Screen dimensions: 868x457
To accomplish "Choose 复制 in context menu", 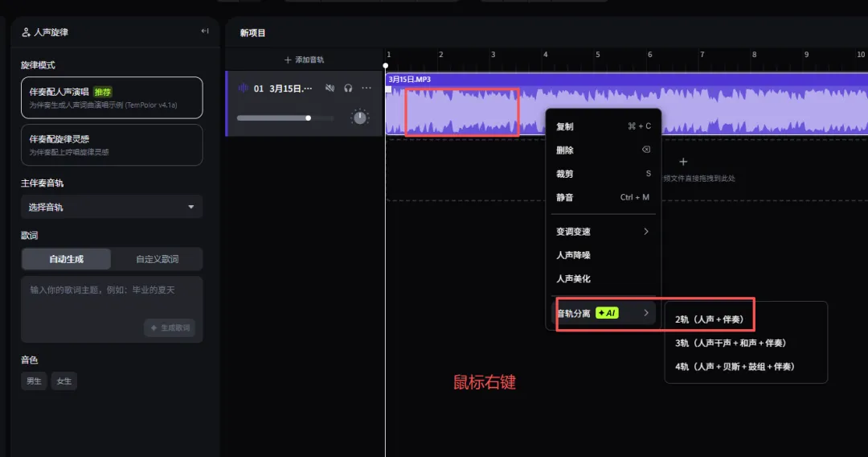I will pos(603,126).
